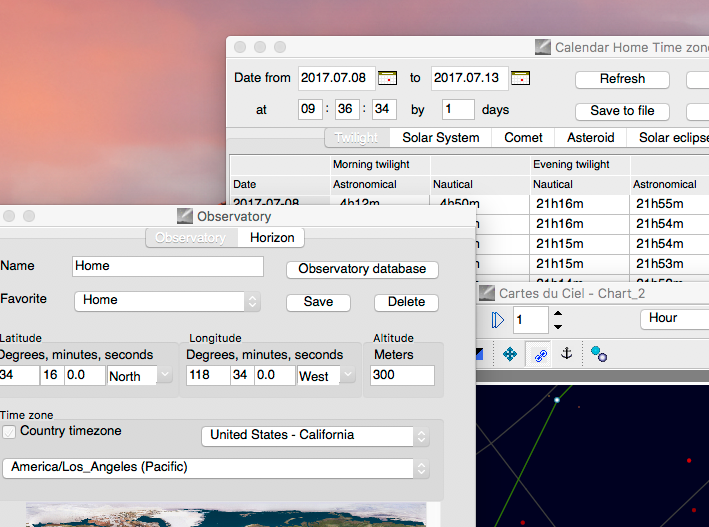
Task: Open the United States - California dropdown
Action: pyautogui.click(x=315, y=436)
